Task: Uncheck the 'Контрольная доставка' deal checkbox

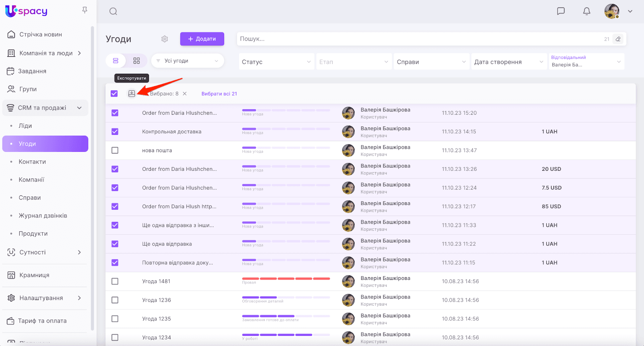Action: tap(115, 132)
